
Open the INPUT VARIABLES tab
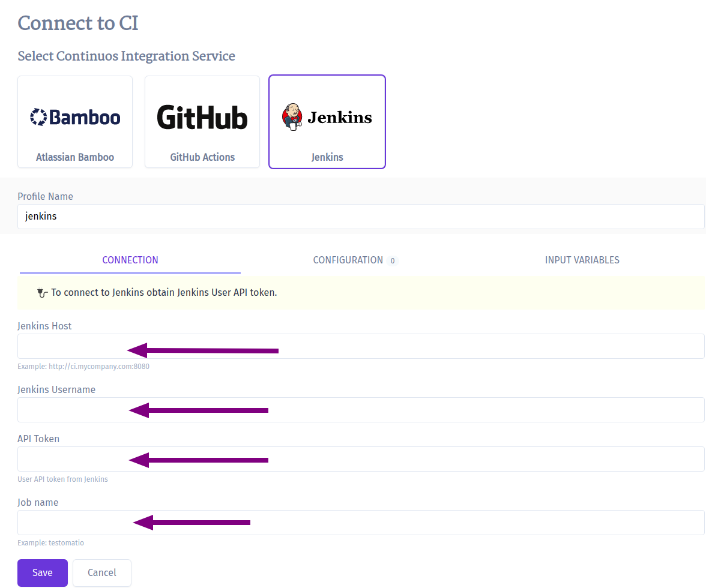click(x=582, y=260)
